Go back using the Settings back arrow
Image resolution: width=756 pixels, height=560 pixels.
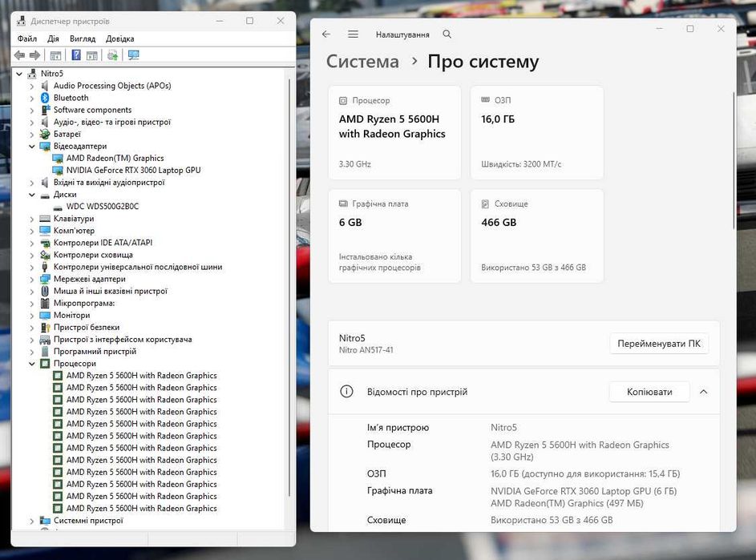(326, 34)
